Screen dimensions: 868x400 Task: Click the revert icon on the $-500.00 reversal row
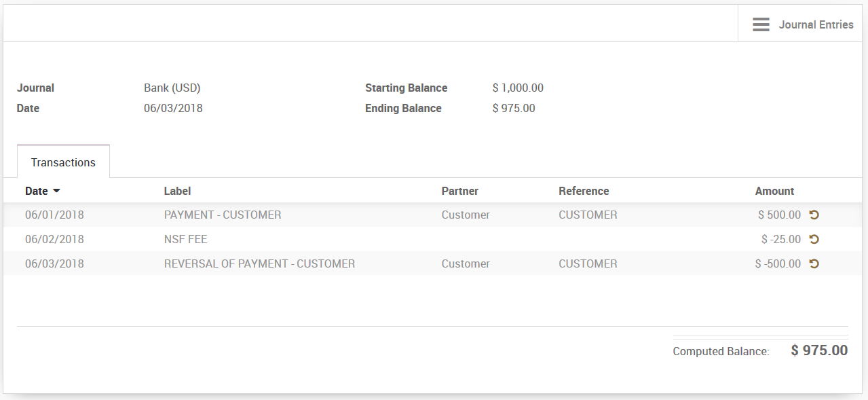[814, 263]
